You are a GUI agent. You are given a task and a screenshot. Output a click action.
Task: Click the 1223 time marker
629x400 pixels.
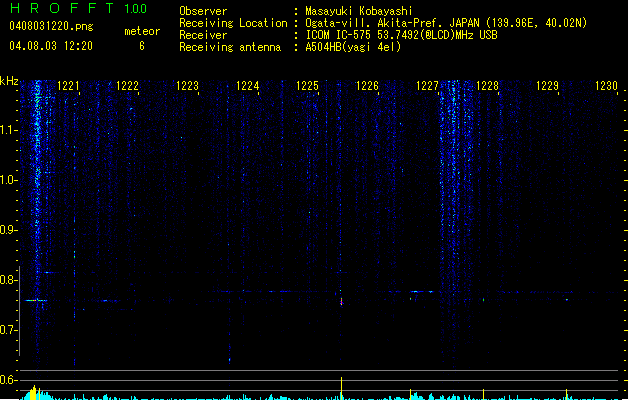point(187,86)
